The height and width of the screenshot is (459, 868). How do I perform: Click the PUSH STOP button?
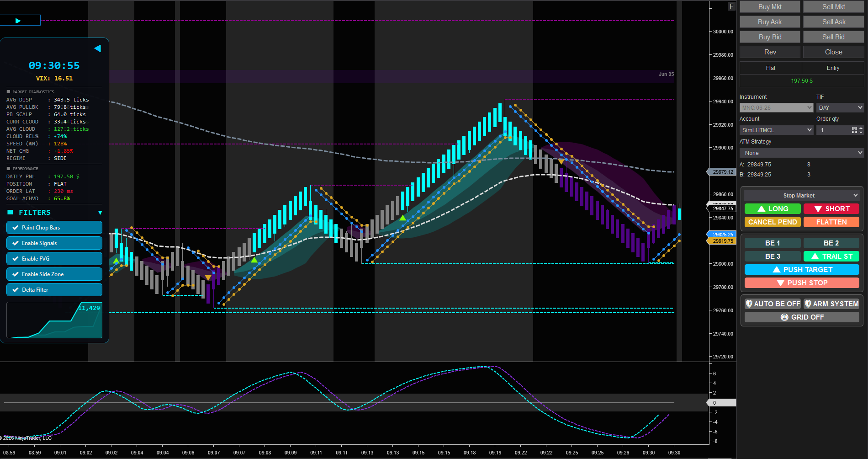802,283
